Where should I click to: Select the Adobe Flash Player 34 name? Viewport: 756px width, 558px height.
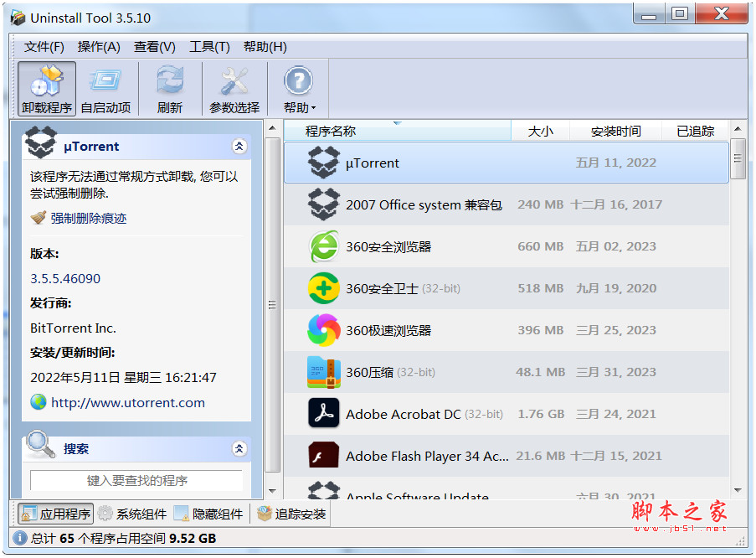tap(427, 456)
